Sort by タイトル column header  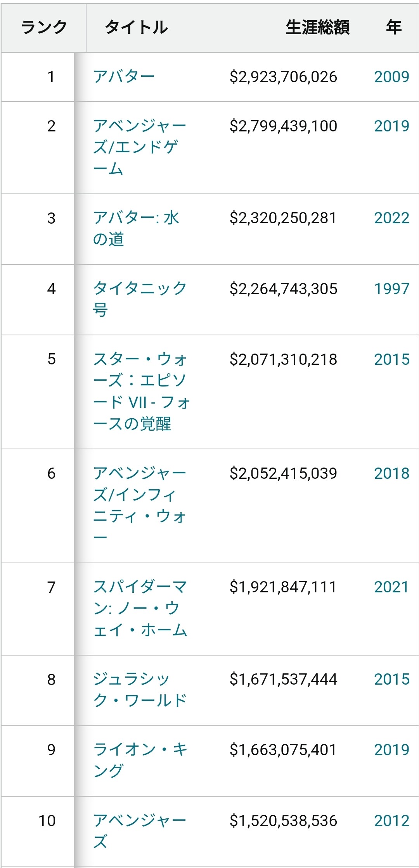[x=136, y=28]
